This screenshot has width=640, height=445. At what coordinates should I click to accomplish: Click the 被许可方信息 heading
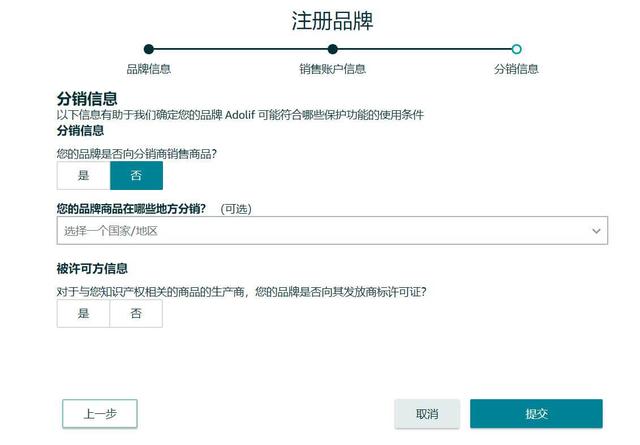coord(92,269)
